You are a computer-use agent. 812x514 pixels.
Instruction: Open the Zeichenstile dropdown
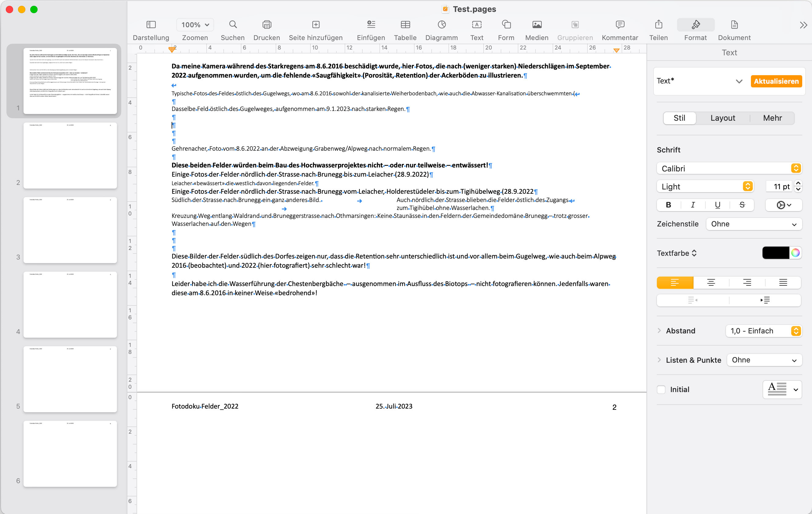click(754, 224)
